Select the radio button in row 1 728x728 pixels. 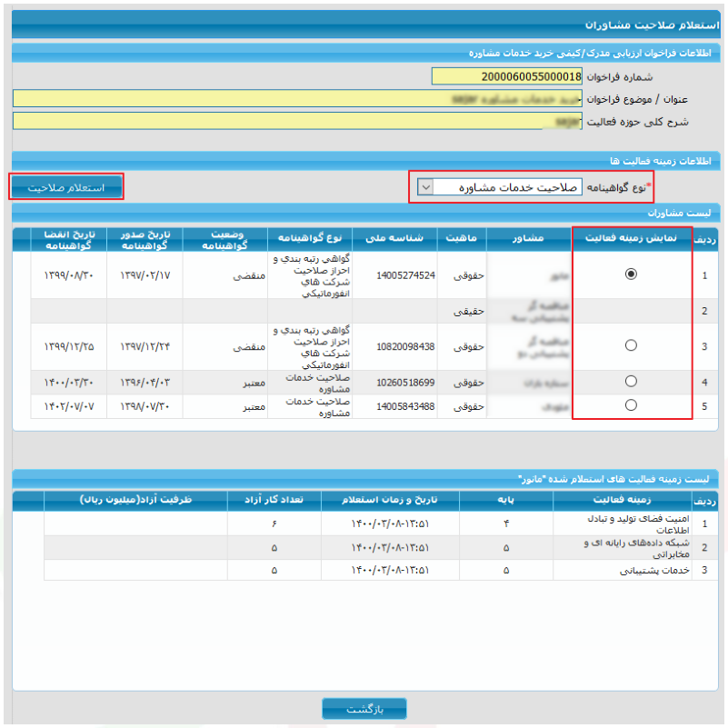coord(631,274)
